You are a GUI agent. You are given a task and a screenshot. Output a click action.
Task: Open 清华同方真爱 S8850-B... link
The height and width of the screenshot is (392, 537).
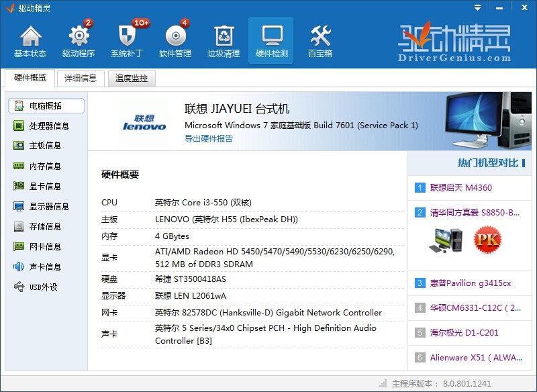click(475, 213)
